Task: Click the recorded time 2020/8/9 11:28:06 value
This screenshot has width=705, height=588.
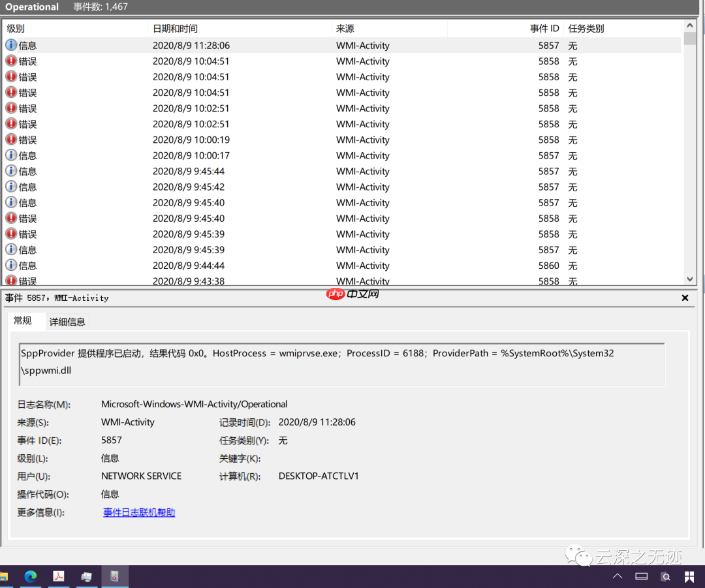Action: 317,422
